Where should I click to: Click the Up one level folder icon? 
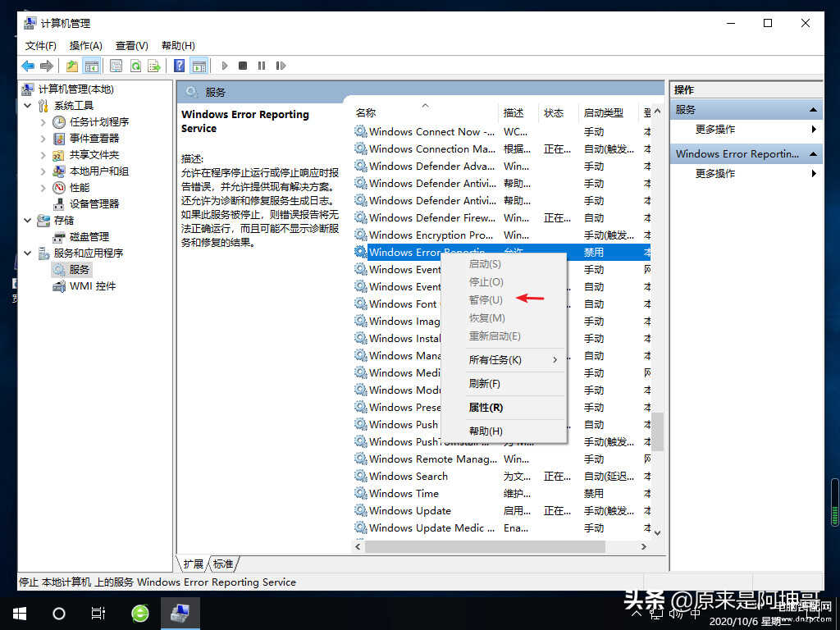72,66
